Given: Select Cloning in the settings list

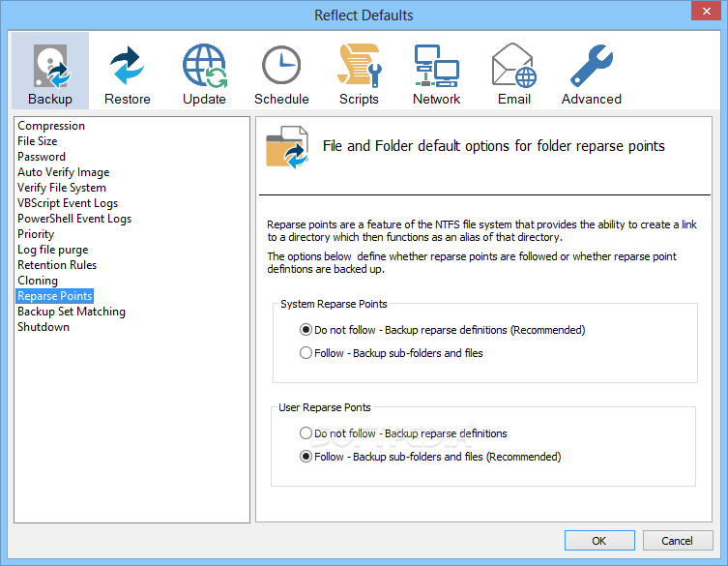Looking at the screenshot, I should point(38,281).
